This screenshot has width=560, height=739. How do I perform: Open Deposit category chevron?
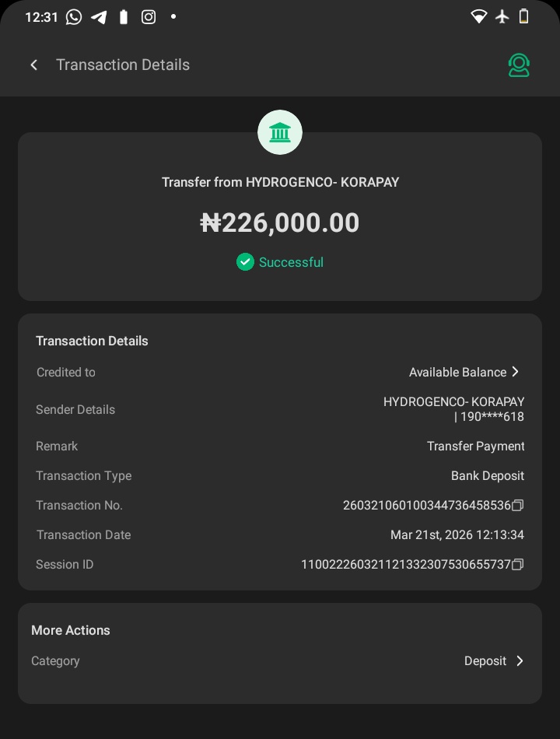520,661
